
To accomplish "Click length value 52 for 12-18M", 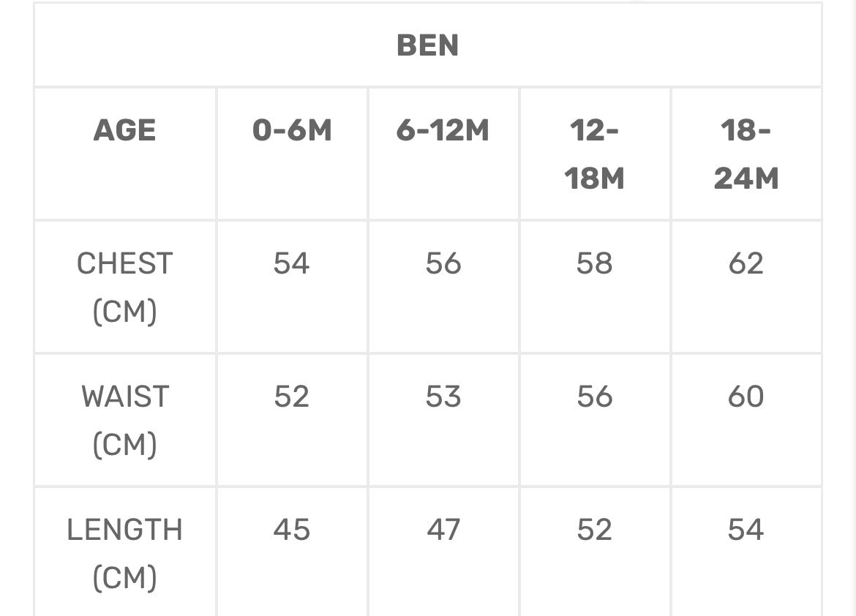I will click(594, 530).
